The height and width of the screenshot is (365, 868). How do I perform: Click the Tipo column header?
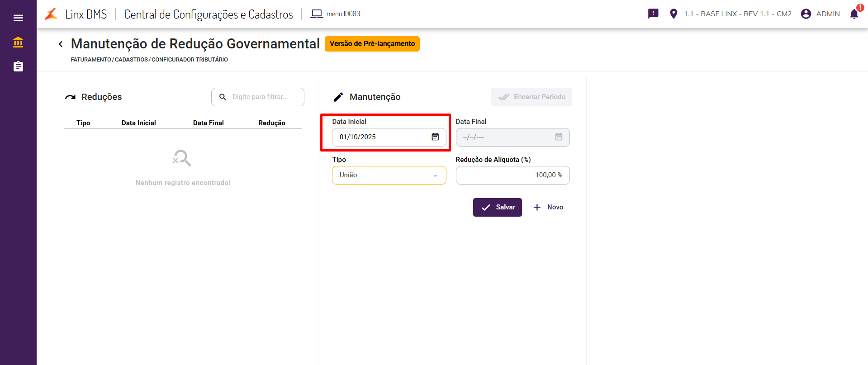[83, 123]
